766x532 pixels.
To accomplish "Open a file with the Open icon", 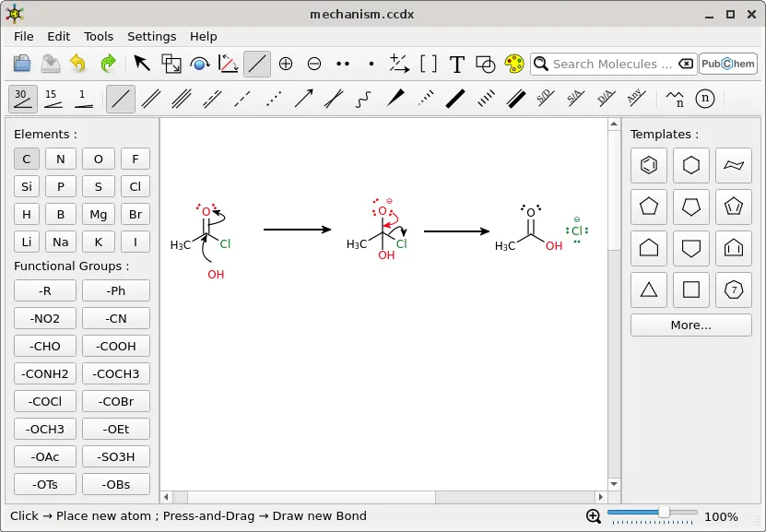I will [x=22, y=64].
